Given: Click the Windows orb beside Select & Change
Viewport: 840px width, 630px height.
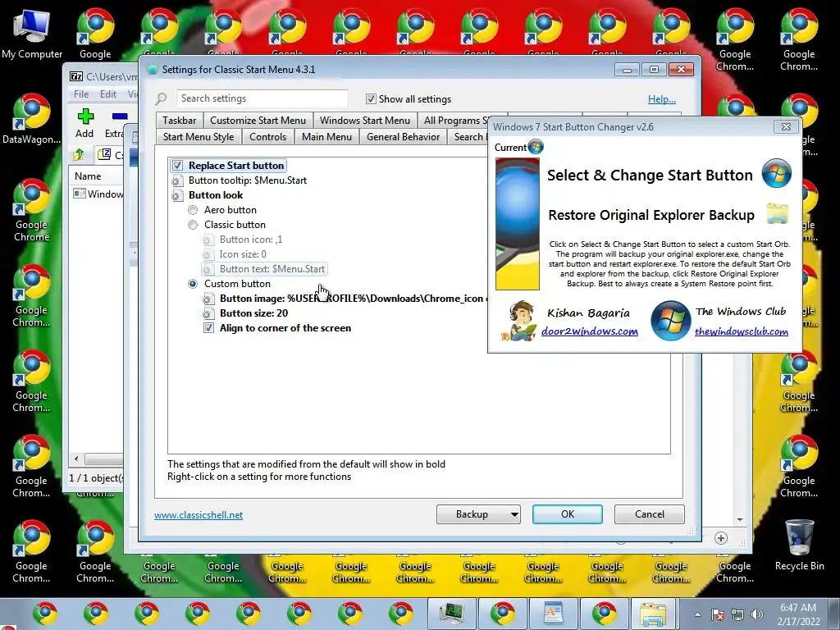Looking at the screenshot, I should pyautogui.click(x=776, y=173).
